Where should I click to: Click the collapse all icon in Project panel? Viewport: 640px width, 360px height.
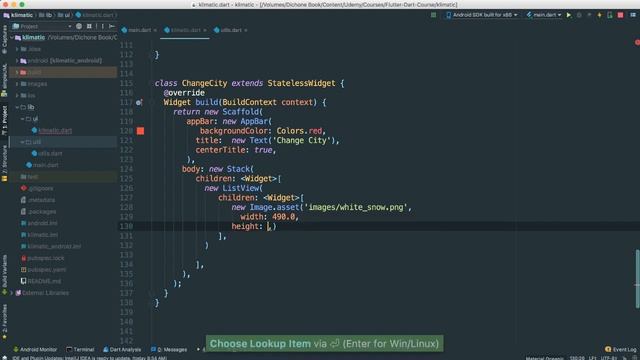coord(89,27)
